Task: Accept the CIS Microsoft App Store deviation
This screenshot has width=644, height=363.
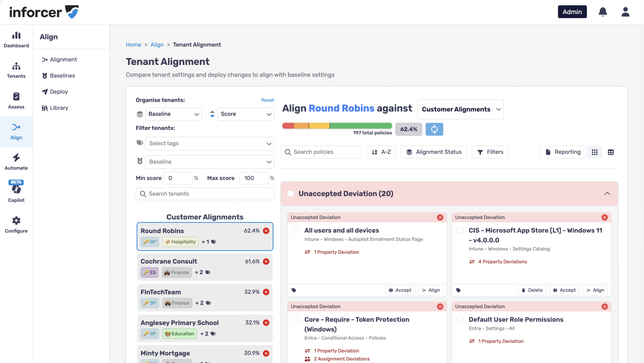Action: pos(564,290)
